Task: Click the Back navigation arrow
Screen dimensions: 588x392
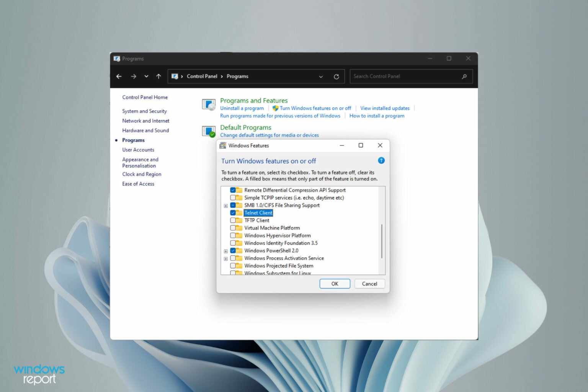Action: tap(119, 76)
